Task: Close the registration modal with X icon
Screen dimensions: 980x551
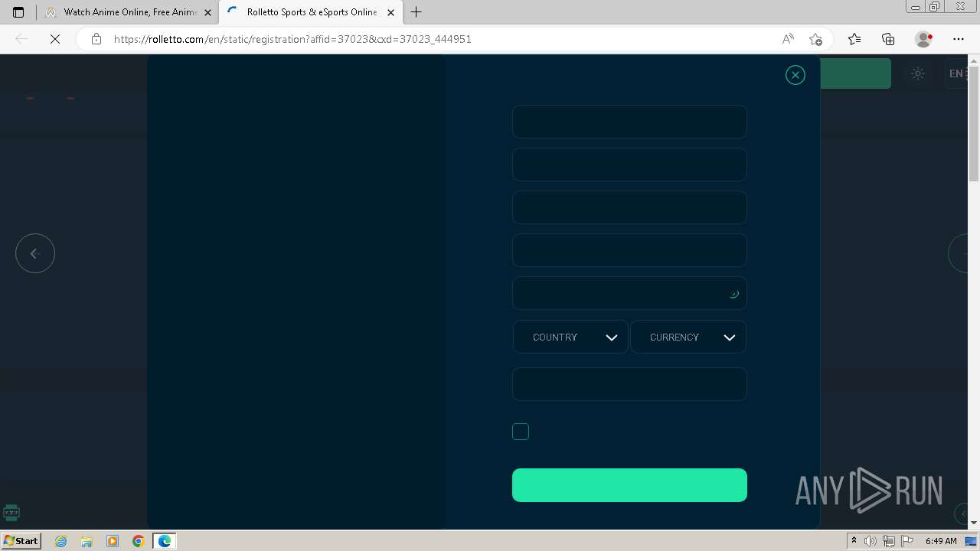Action: [795, 75]
